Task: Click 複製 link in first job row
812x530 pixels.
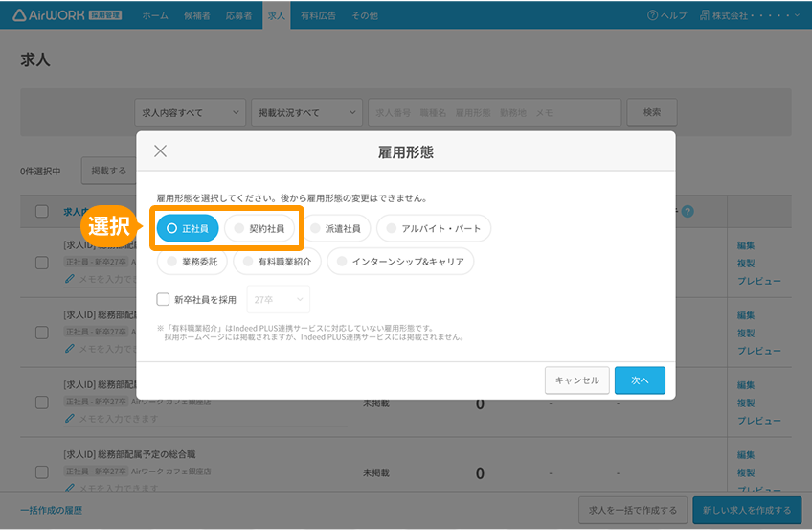Action: point(746,264)
